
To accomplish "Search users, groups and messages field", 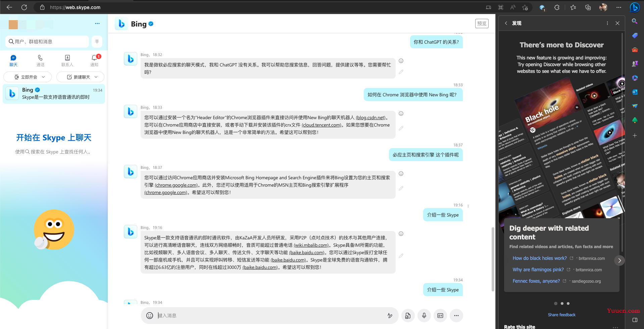I will pos(47,42).
